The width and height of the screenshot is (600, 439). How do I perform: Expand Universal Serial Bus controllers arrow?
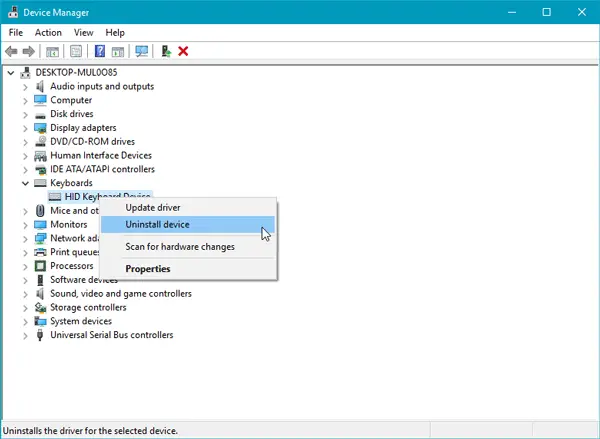pyautogui.click(x=25, y=336)
